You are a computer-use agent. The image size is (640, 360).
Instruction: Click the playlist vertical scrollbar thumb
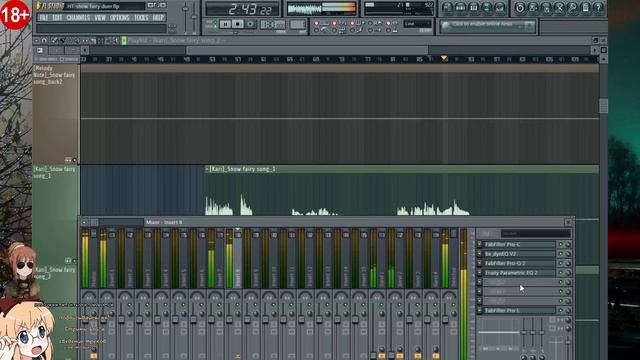[x=603, y=106]
